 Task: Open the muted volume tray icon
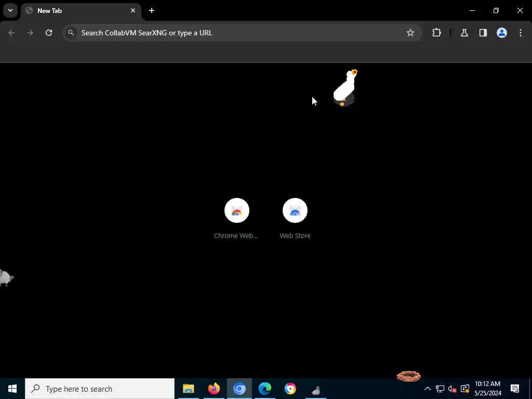[x=453, y=389]
